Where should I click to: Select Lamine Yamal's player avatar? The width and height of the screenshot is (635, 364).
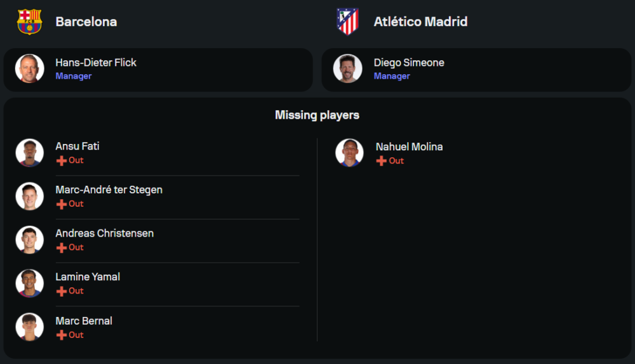tap(30, 283)
